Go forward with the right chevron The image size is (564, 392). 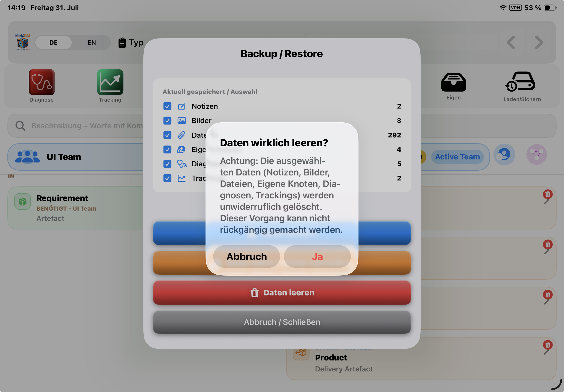539,43
